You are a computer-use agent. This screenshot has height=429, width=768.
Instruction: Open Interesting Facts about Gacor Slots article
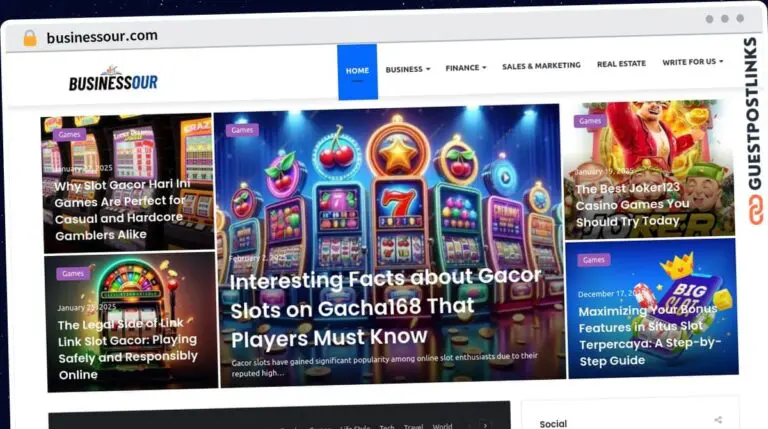pyautogui.click(x=386, y=308)
